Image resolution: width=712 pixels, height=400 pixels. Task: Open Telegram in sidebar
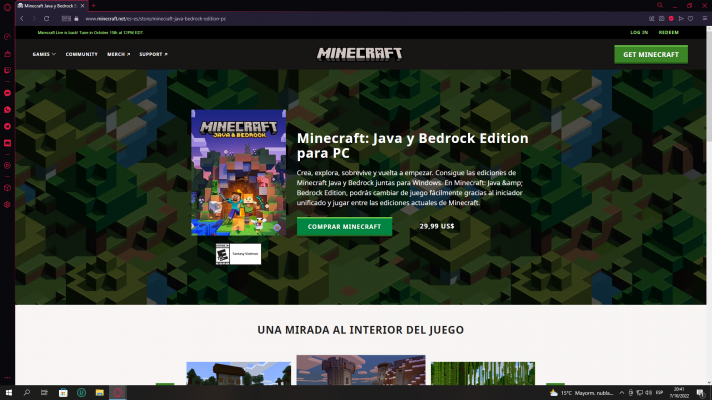click(x=7, y=126)
